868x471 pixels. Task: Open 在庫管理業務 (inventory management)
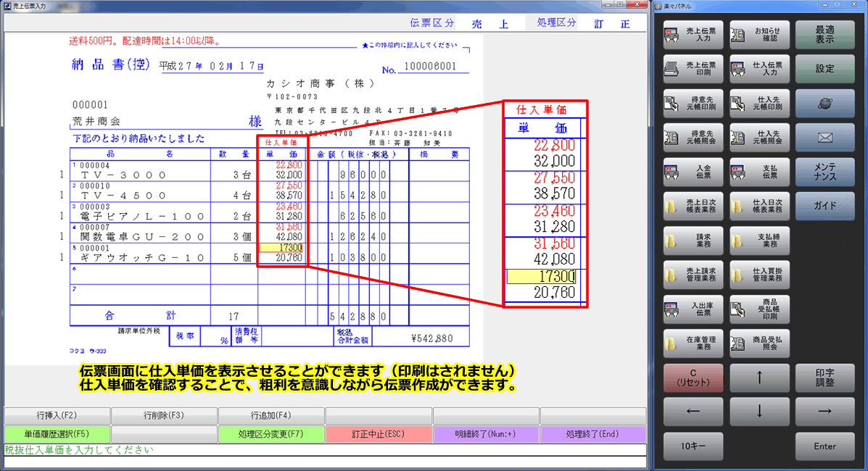click(x=693, y=343)
